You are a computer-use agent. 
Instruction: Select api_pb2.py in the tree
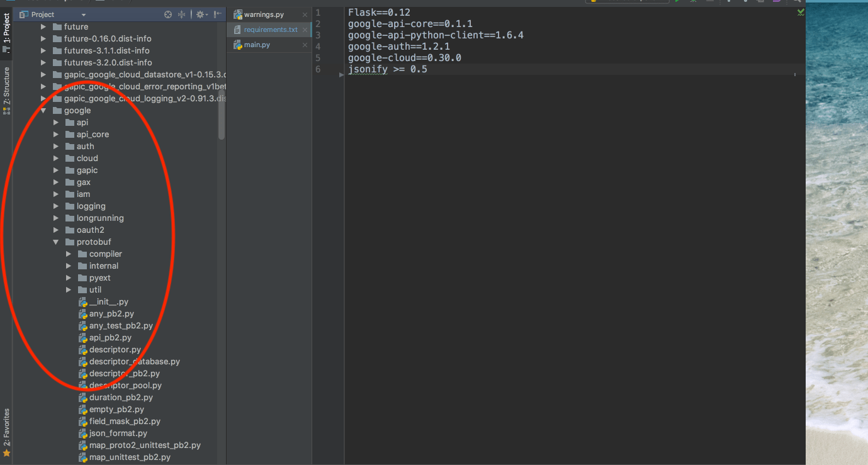tap(110, 338)
